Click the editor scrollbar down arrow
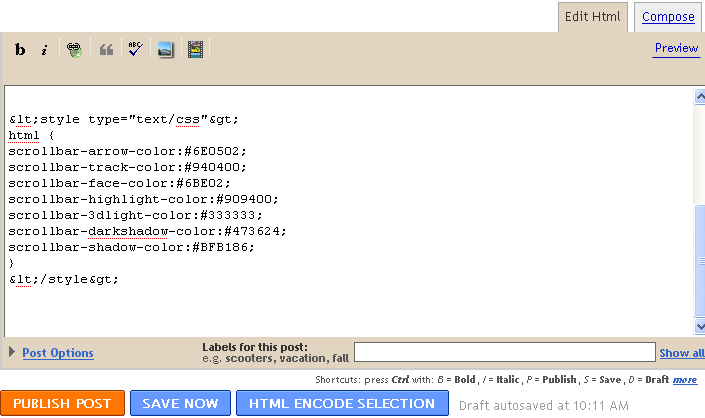The height and width of the screenshot is (418, 705). pos(700,326)
